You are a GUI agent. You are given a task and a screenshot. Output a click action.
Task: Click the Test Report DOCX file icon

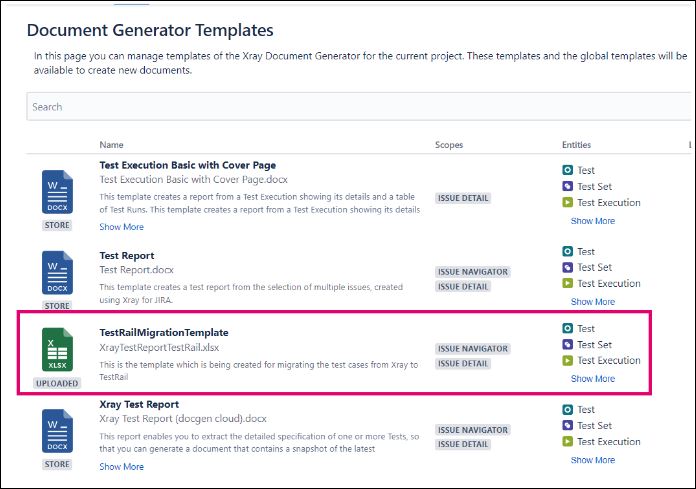56,273
